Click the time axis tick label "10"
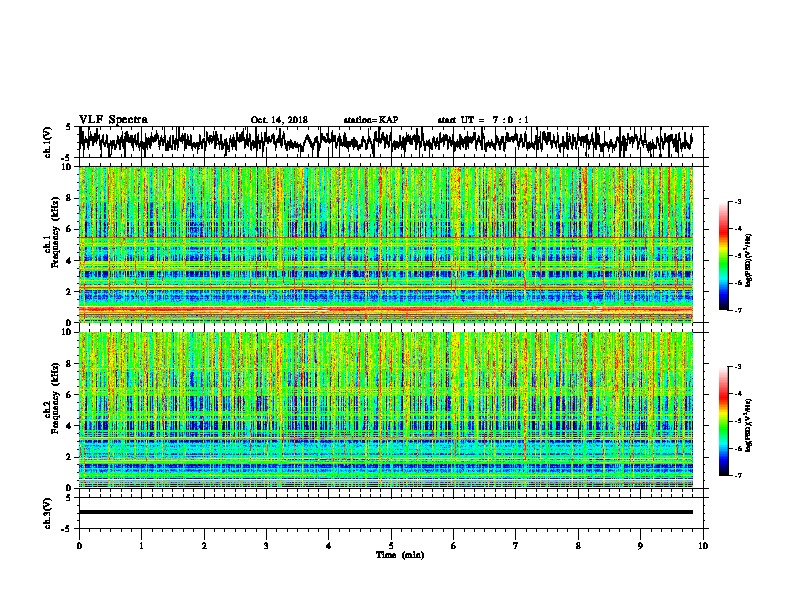The height and width of the screenshot is (612, 792). 703,546
